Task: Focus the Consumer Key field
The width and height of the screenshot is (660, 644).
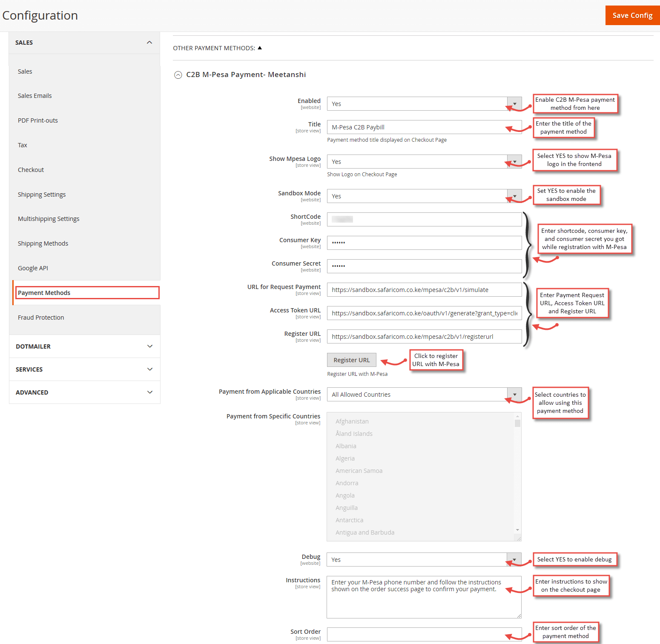Action: (x=424, y=243)
